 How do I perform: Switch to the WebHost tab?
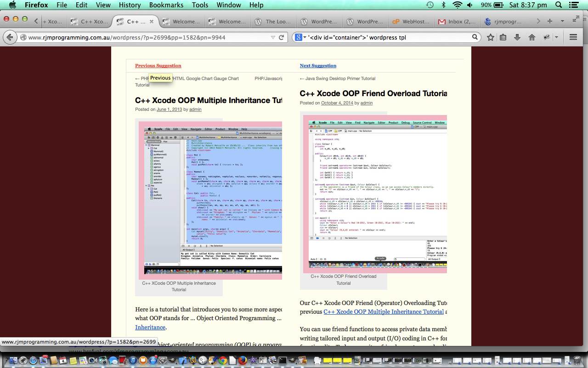coord(412,21)
